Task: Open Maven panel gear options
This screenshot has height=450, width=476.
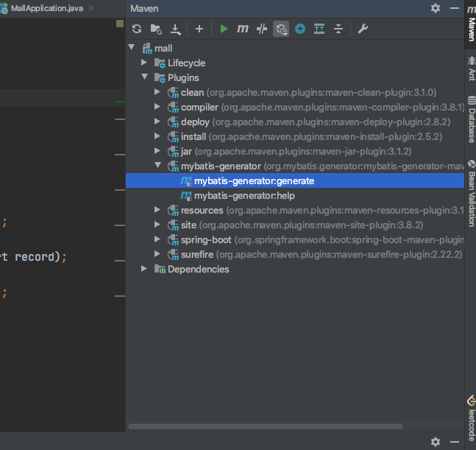Action: (436, 8)
